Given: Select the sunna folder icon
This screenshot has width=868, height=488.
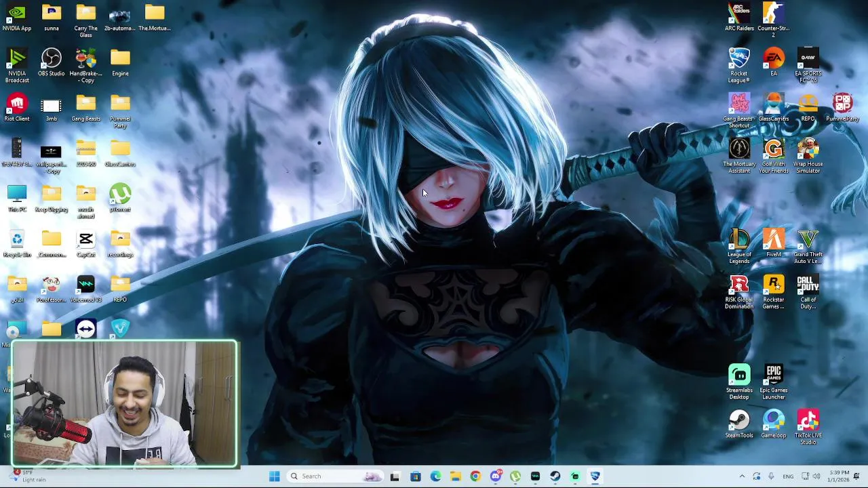Looking at the screenshot, I should (x=52, y=18).
